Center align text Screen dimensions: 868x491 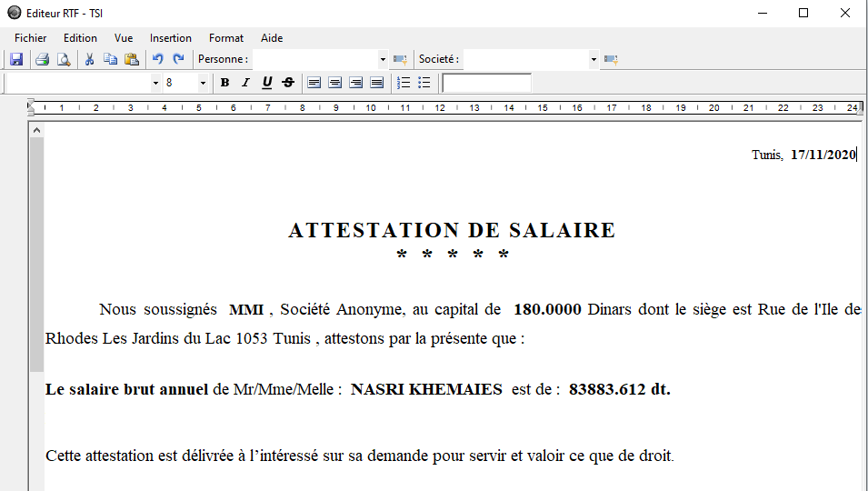point(334,83)
